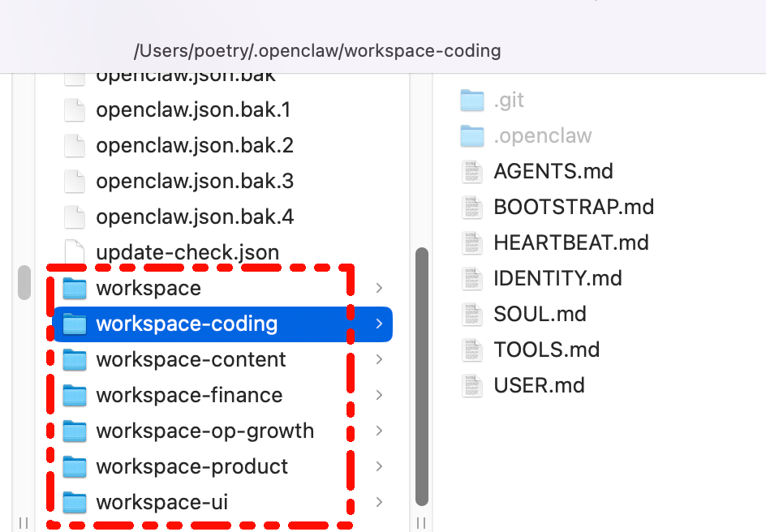The height and width of the screenshot is (532, 766).
Task: Click the path text at the top
Action: [x=317, y=51]
